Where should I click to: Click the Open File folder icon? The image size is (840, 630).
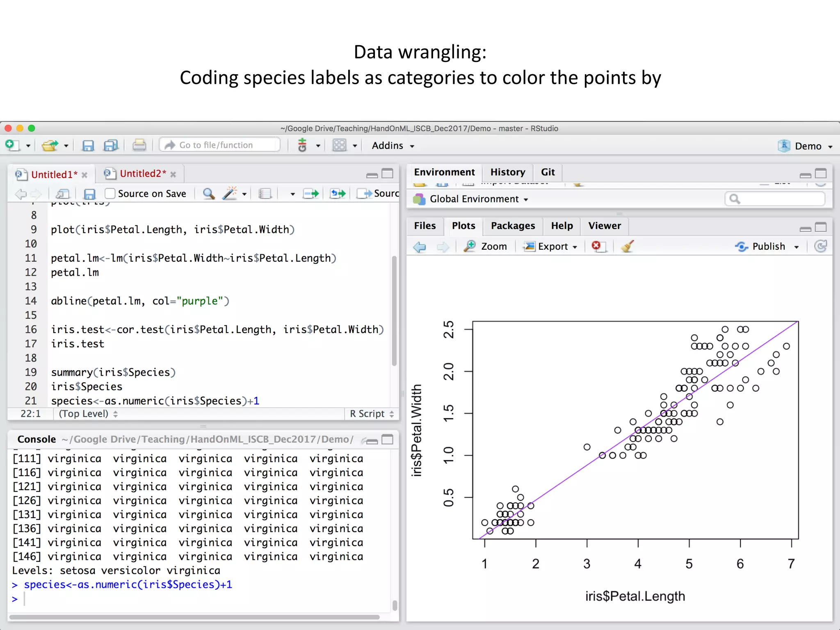tap(50, 146)
